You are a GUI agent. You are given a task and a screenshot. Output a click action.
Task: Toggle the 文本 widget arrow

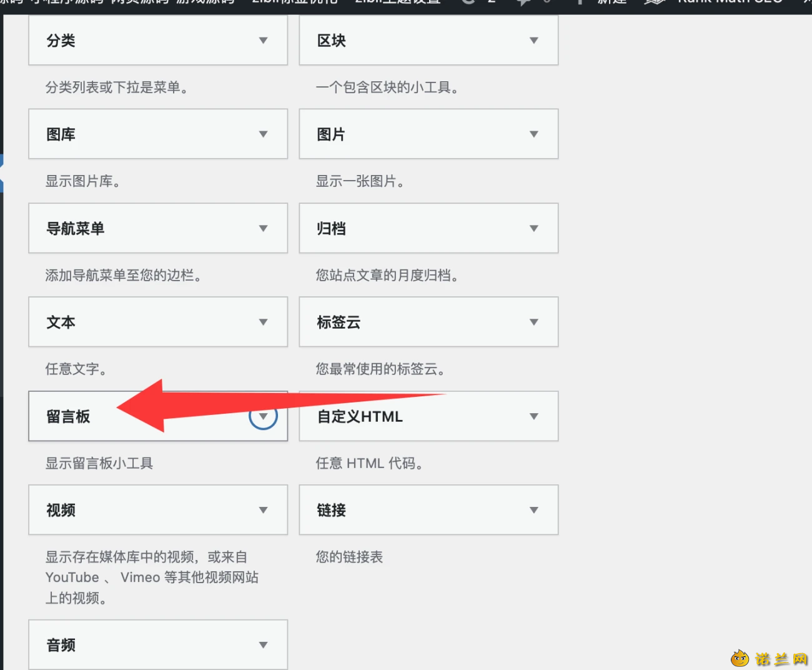click(264, 322)
